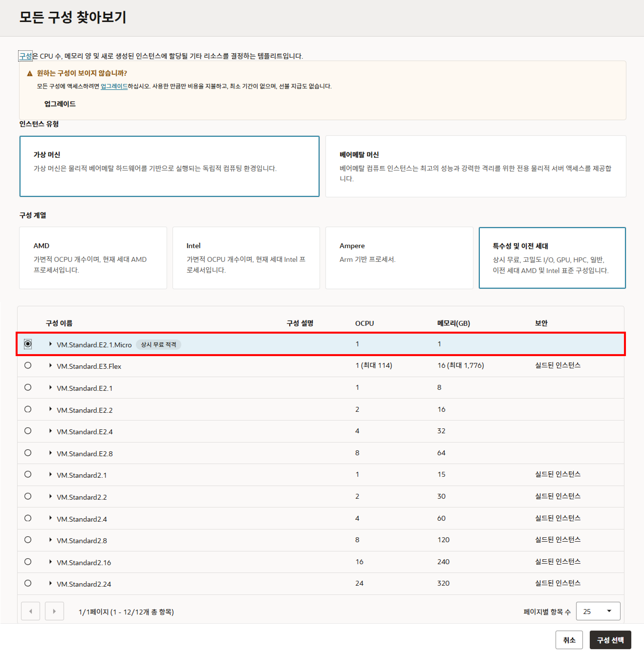Choose Bare Metal Machine instance type

pyautogui.click(x=475, y=166)
